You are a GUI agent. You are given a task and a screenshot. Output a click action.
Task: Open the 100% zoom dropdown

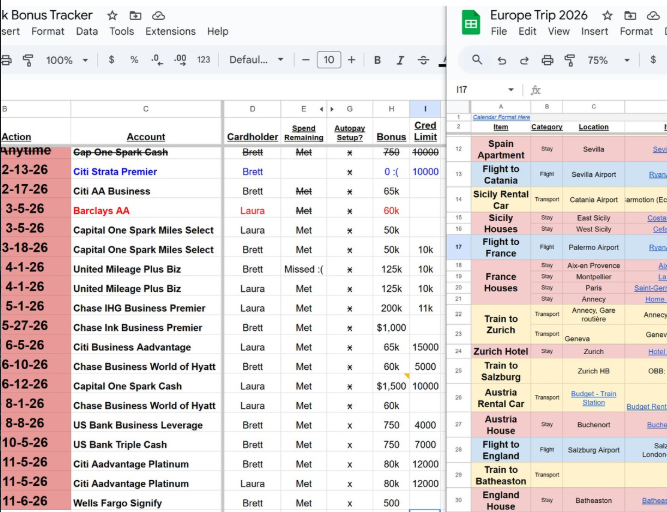point(67,60)
